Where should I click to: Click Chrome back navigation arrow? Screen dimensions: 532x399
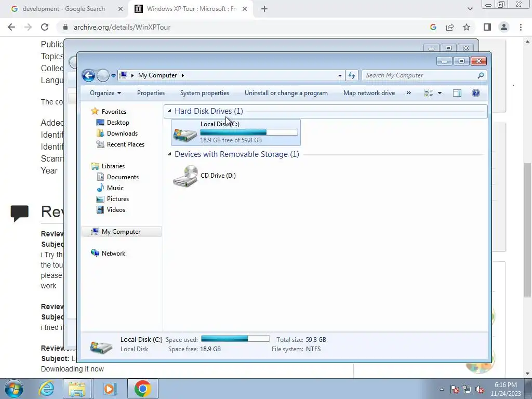click(x=11, y=27)
